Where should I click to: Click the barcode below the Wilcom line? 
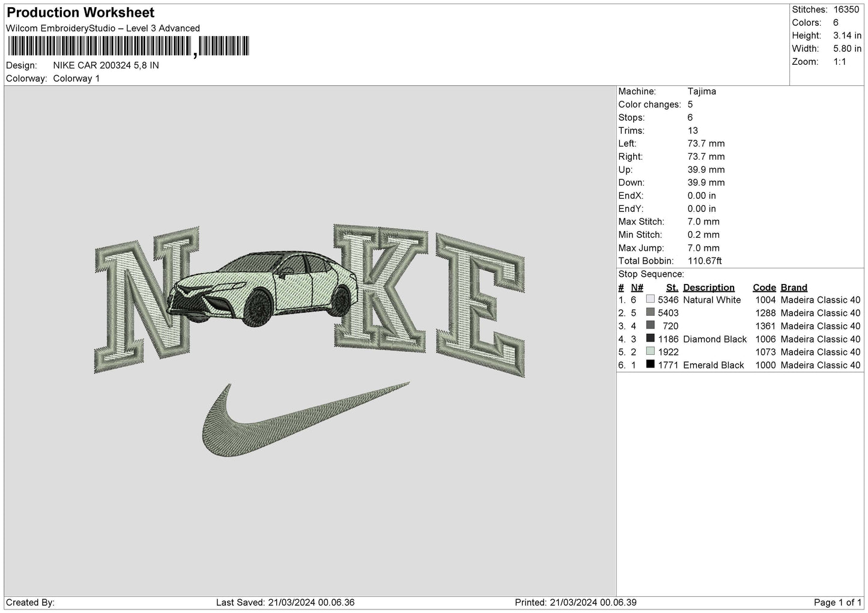pyautogui.click(x=127, y=46)
